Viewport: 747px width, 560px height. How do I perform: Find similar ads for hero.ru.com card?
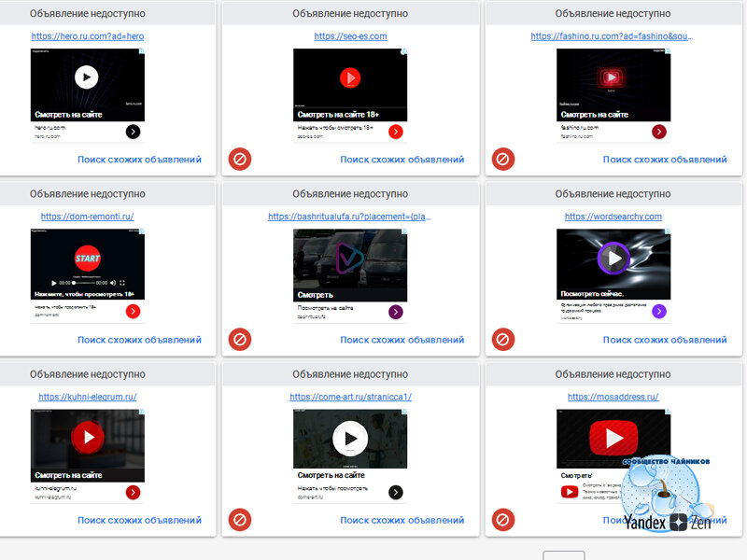tap(139, 160)
